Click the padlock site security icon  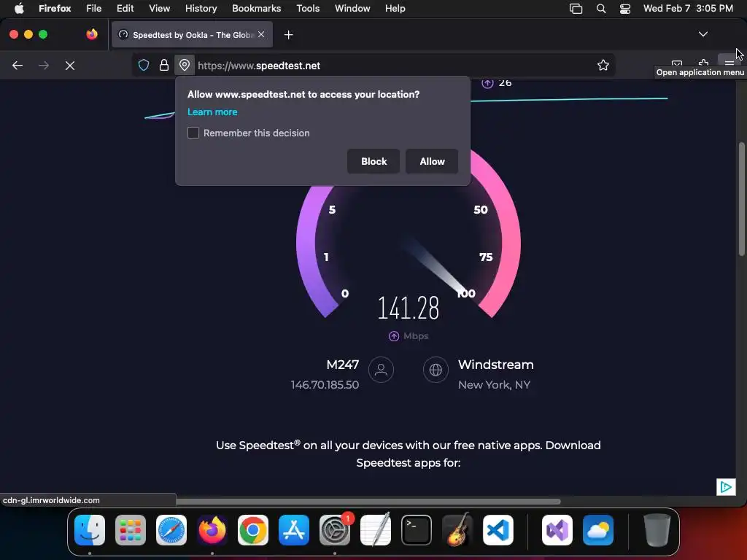coord(164,65)
